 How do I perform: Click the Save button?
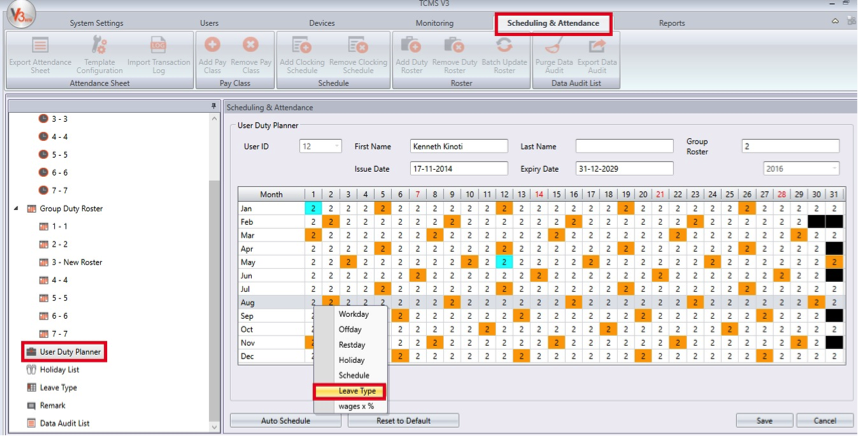[x=764, y=421]
